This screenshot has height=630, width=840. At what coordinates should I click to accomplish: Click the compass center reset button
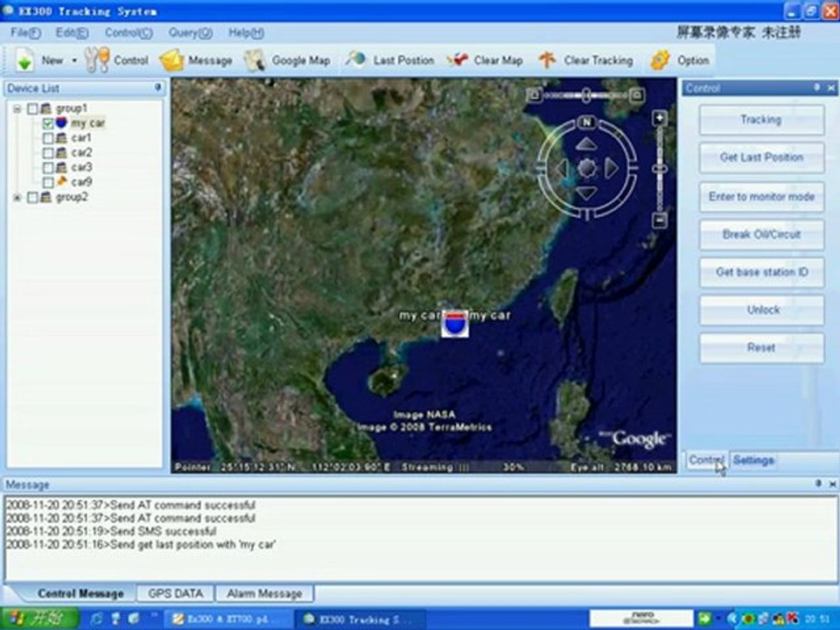pos(586,169)
